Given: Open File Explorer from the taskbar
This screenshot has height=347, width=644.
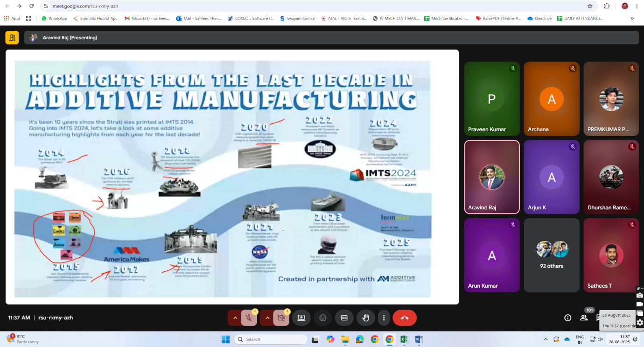Looking at the screenshot, I should pos(345,339).
